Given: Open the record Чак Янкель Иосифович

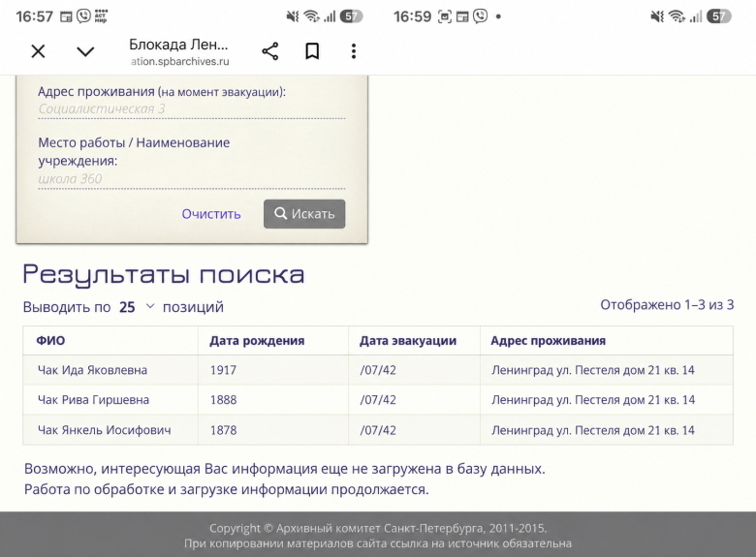Looking at the screenshot, I should (104, 430).
